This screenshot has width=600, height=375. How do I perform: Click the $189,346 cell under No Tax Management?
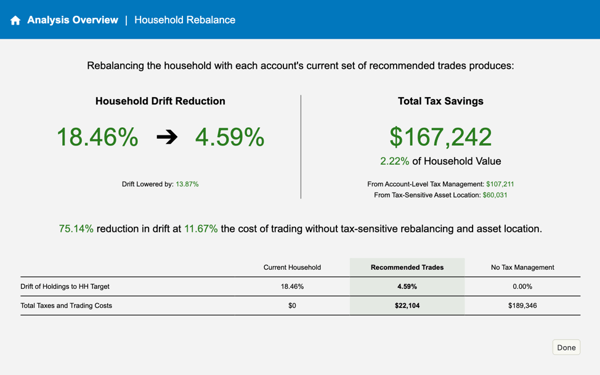(522, 306)
